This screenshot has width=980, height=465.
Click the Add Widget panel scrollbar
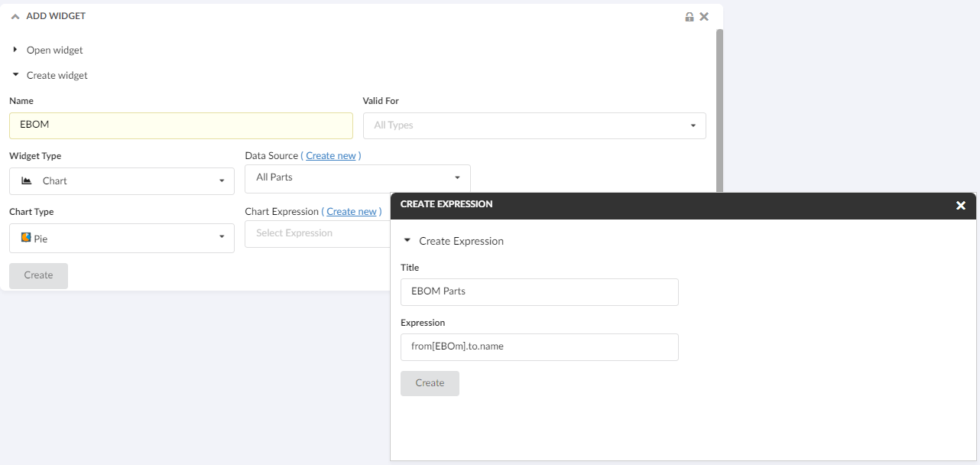719,107
